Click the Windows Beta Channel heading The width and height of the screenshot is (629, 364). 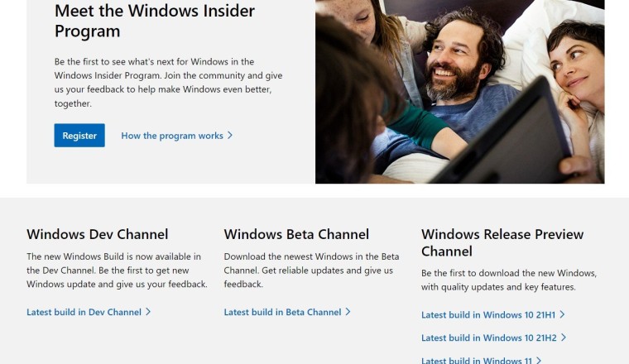296,234
